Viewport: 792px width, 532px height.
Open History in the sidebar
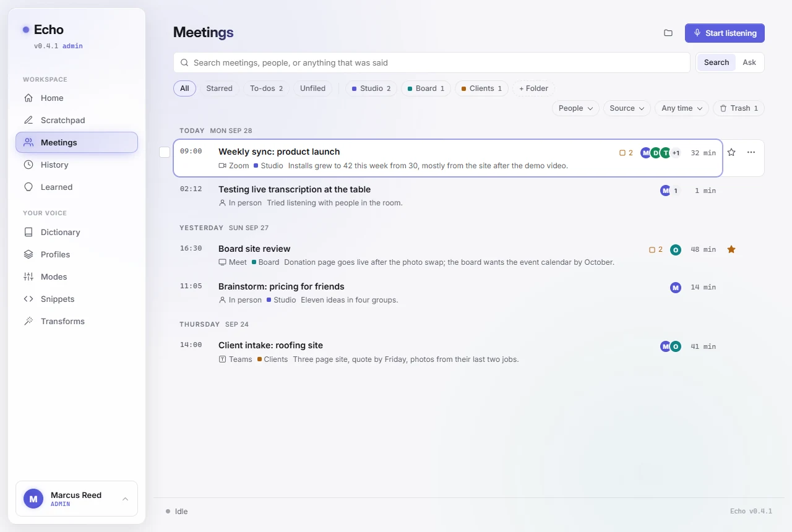point(77,165)
